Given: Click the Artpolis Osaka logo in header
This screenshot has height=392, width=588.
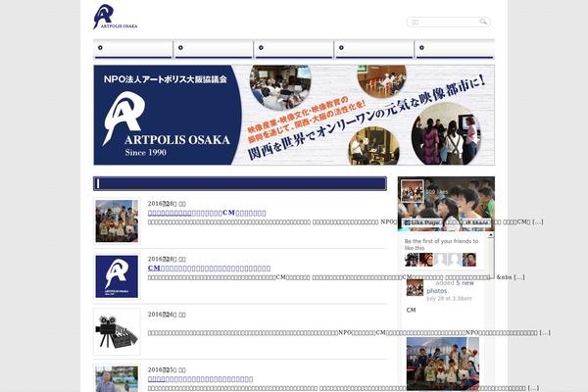Looking at the screenshot, I should pos(115,17).
